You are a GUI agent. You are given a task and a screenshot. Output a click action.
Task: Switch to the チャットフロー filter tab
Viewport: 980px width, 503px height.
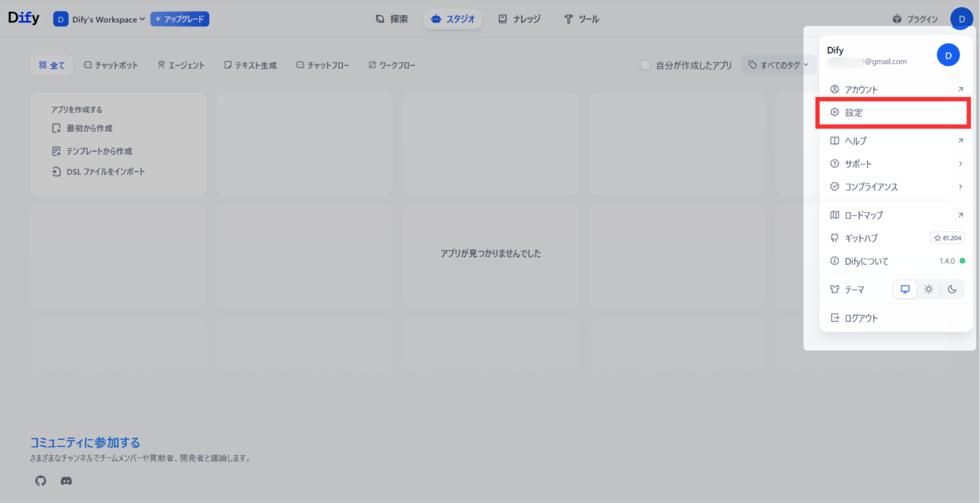(323, 65)
